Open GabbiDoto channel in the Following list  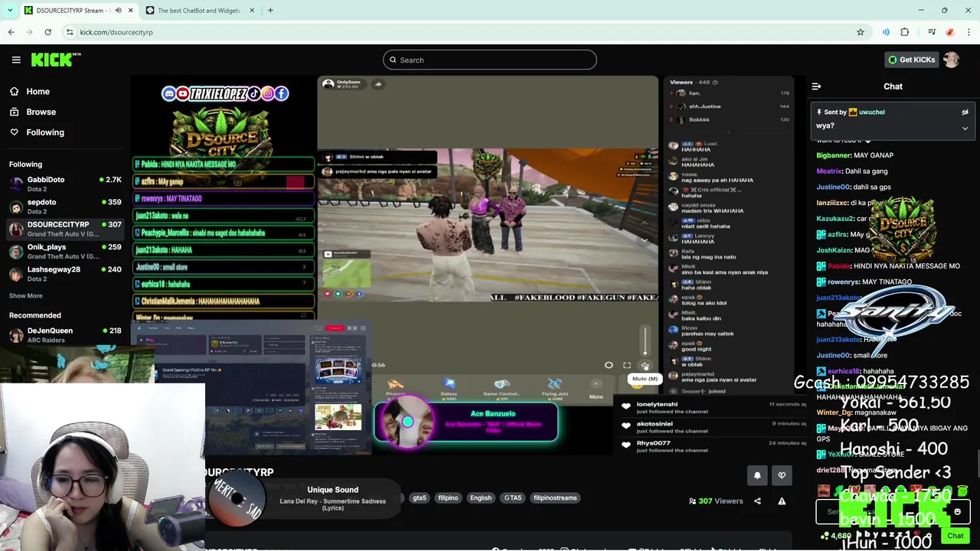65,184
